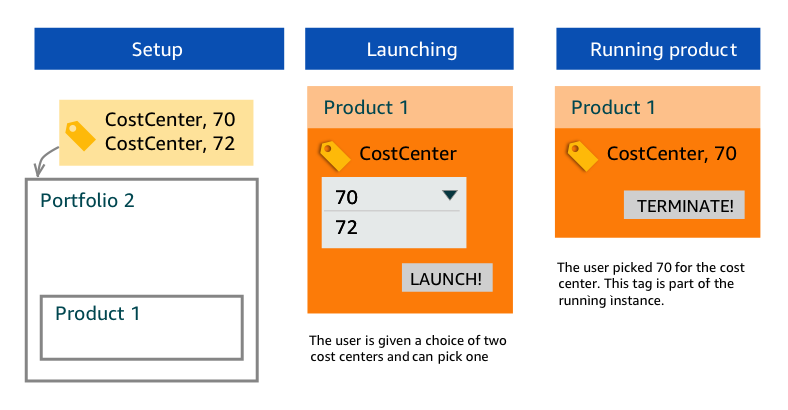Open the CostCenter dropdown arrow
The image size is (788, 410).
(x=449, y=196)
